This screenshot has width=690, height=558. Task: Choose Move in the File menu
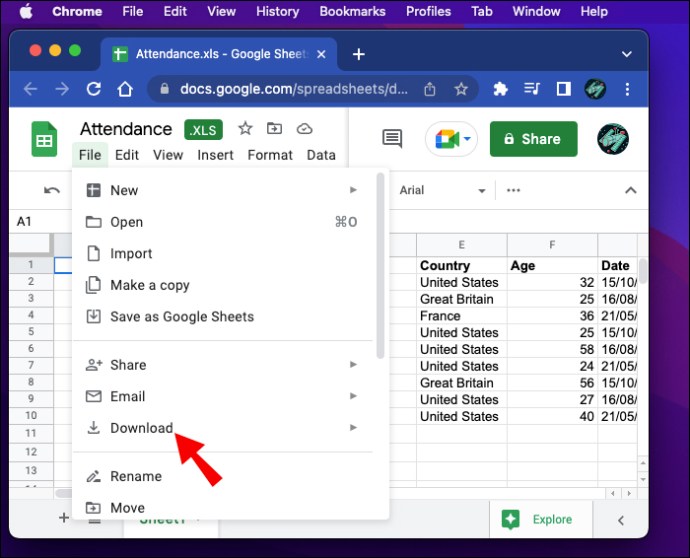click(222, 508)
